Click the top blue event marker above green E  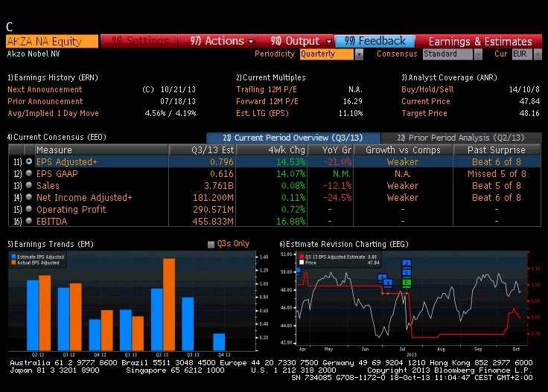(407, 263)
